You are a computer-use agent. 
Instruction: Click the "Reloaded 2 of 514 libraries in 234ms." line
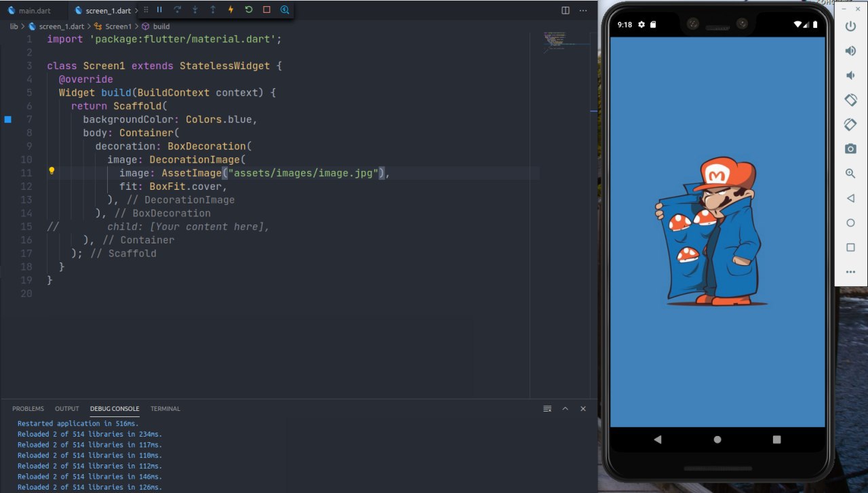click(x=90, y=434)
